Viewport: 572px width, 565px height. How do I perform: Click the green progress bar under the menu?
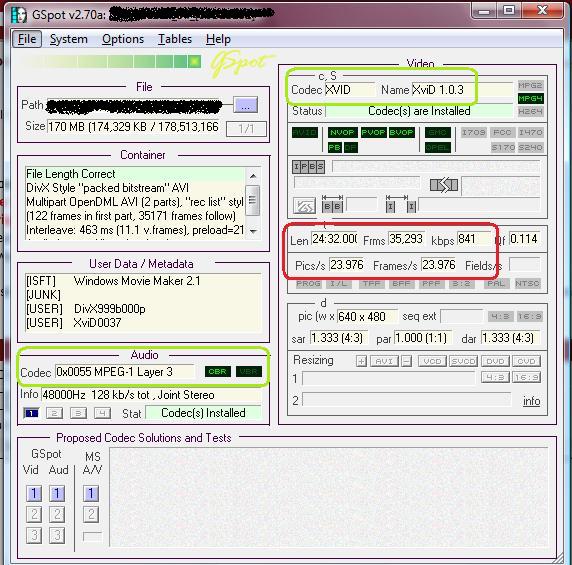pos(111,61)
